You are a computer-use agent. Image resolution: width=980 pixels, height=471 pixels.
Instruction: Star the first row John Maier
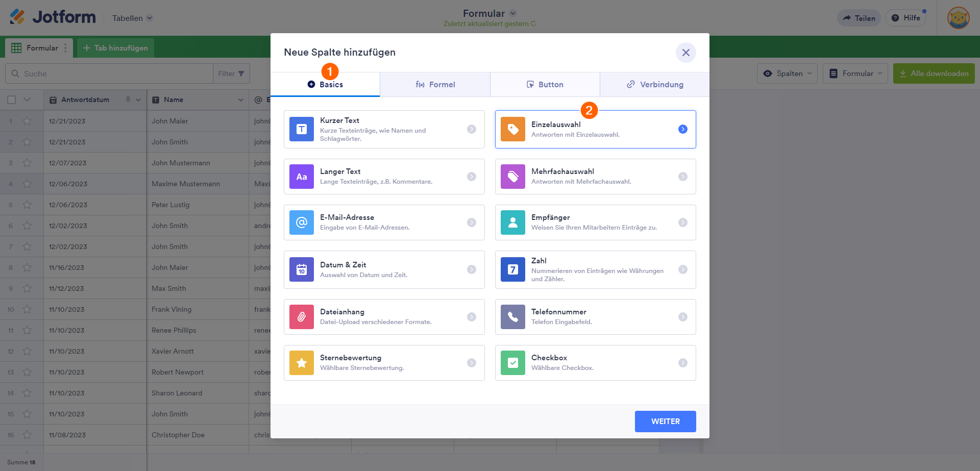click(27, 121)
